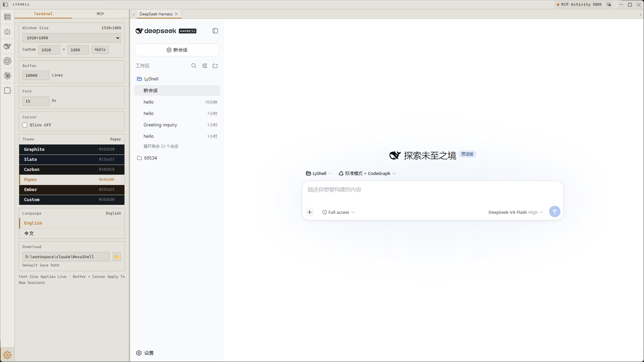Select the Graphite theme
This screenshot has width=644, height=362.
coord(71,149)
